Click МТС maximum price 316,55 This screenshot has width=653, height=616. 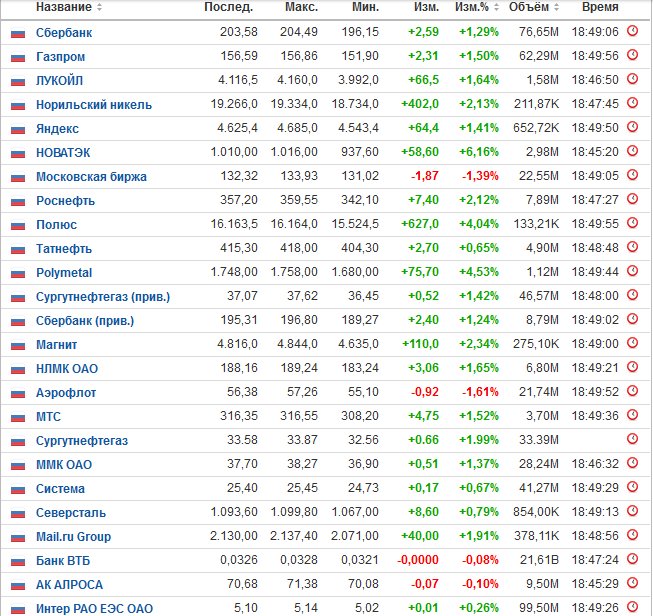(299, 416)
